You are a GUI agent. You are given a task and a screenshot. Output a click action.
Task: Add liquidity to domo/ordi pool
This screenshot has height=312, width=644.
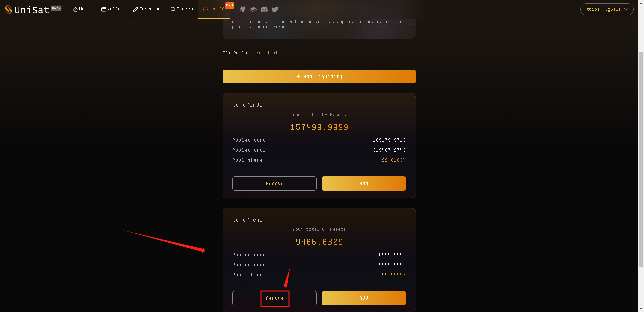click(364, 184)
